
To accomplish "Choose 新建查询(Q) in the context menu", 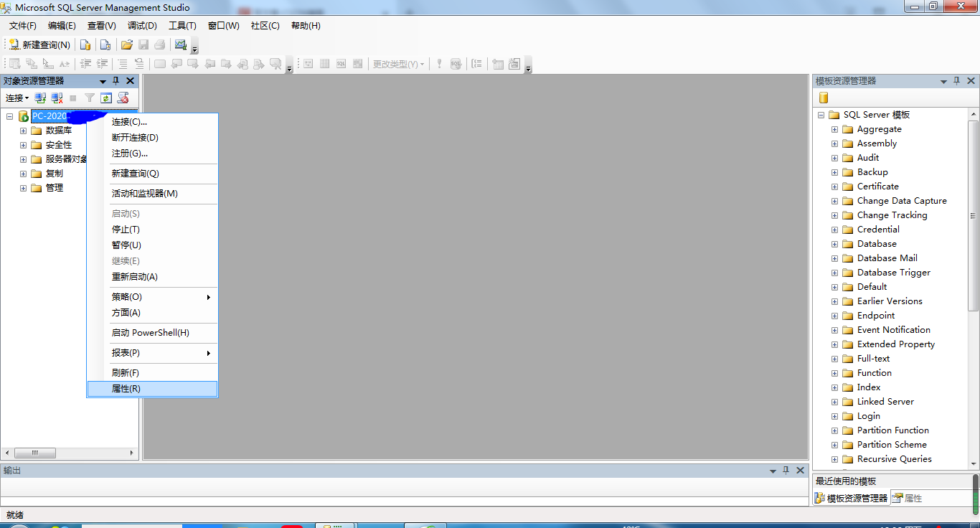I will click(x=152, y=174).
